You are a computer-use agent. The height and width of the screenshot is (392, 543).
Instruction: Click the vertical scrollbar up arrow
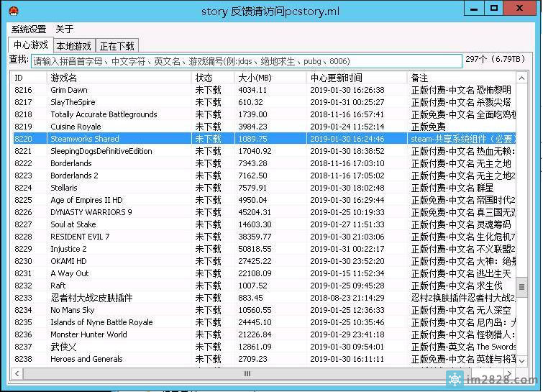pyautogui.click(x=521, y=78)
